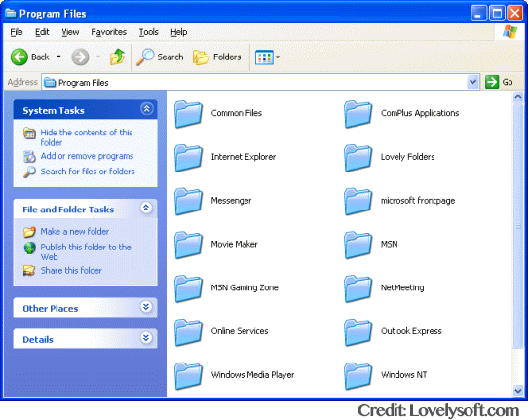Open the Views dropdown arrow
The image size is (528, 420).
click(278, 57)
